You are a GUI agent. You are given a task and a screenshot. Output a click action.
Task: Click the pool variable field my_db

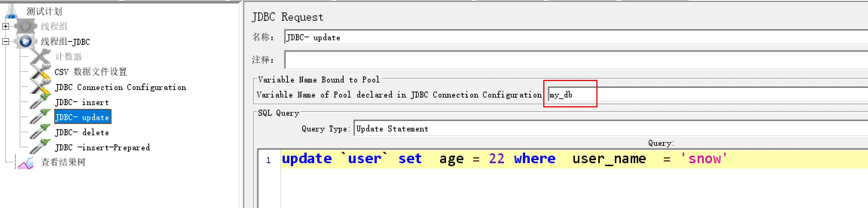coord(708,95)
